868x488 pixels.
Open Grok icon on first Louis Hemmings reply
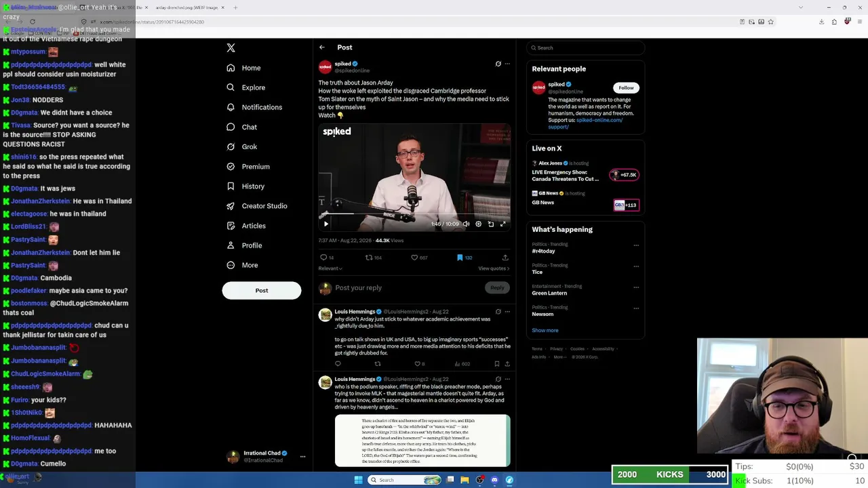pos(498,312)
